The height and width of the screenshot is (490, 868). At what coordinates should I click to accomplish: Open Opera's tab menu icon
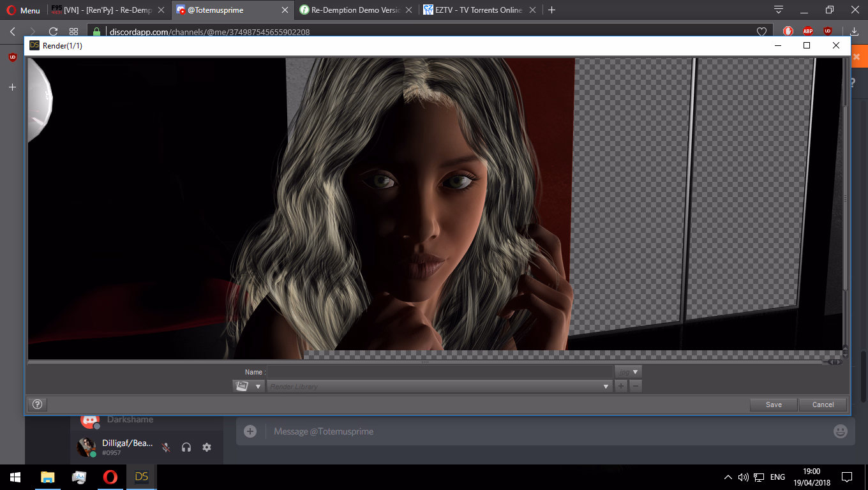pos(779,10)
